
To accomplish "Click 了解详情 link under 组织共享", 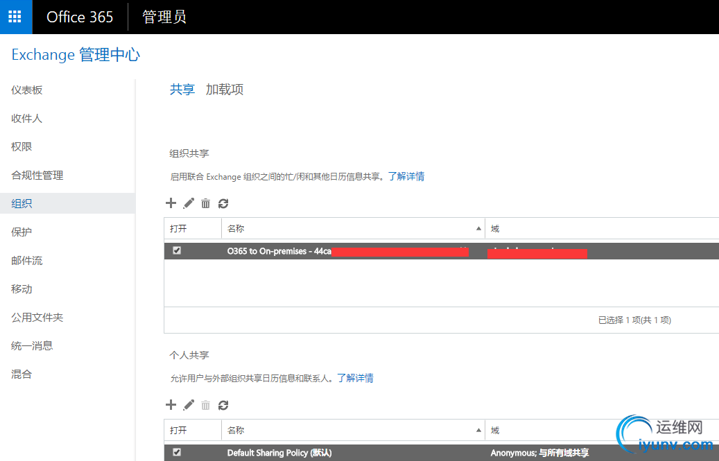I will [406, 177].
